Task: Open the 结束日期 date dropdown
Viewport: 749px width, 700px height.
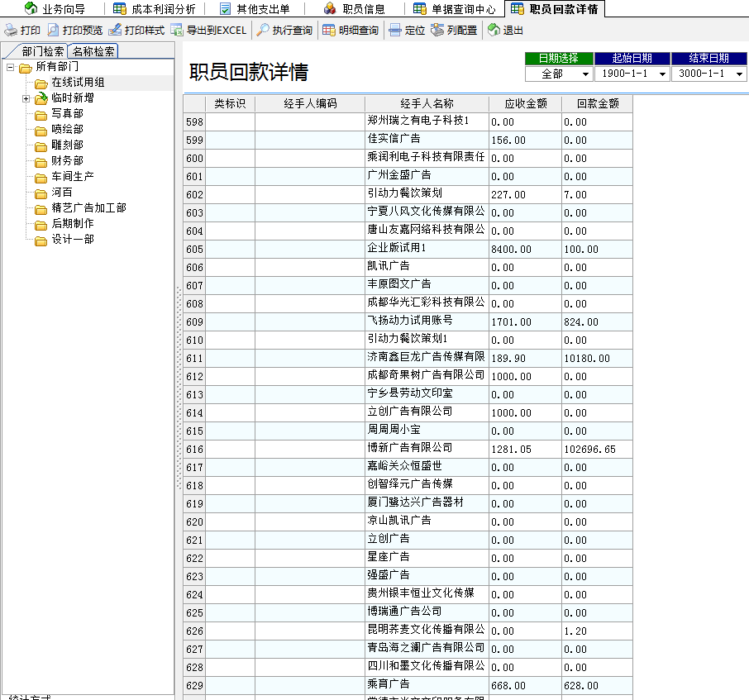Action: [738, 74]
